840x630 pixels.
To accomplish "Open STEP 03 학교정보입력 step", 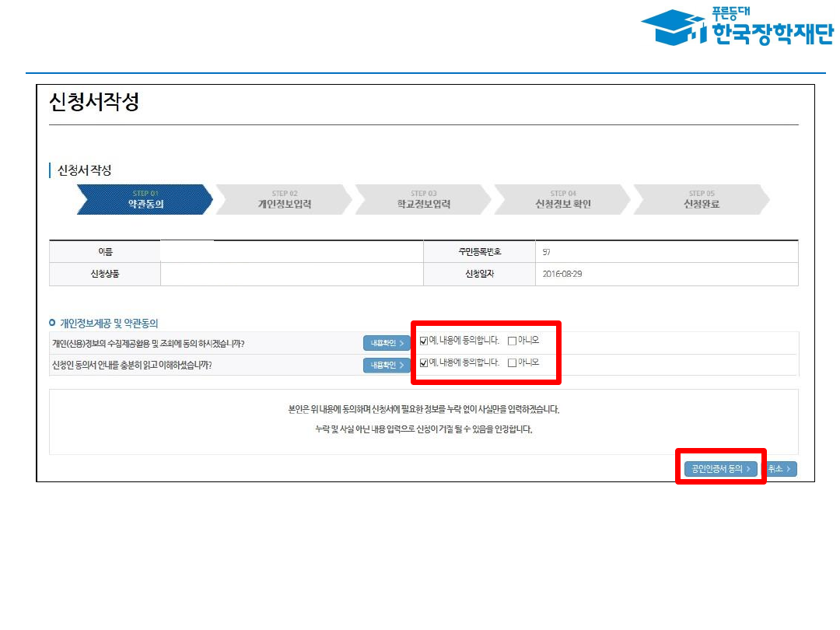I will tap(423, 200).
